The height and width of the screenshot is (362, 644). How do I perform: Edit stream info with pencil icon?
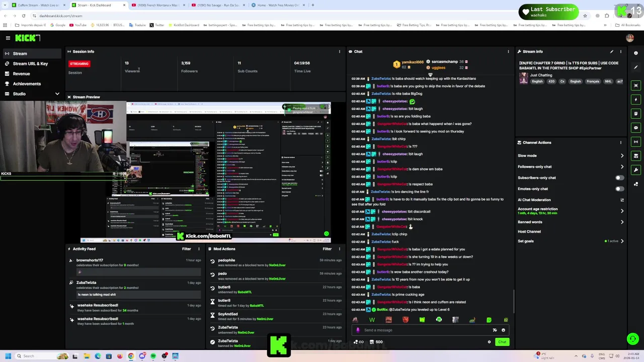[x=611, y=51]
